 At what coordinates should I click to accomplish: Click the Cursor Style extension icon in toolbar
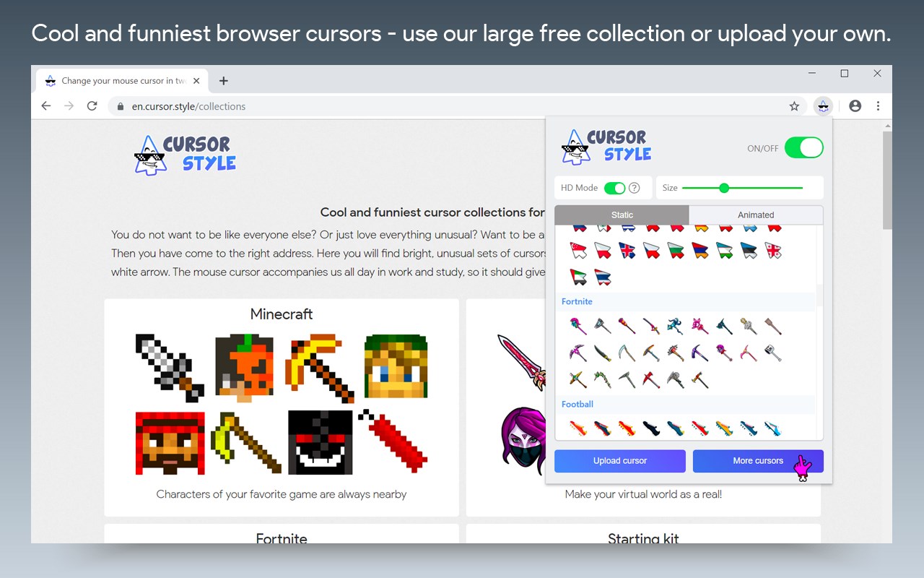(x=823, y=106)
